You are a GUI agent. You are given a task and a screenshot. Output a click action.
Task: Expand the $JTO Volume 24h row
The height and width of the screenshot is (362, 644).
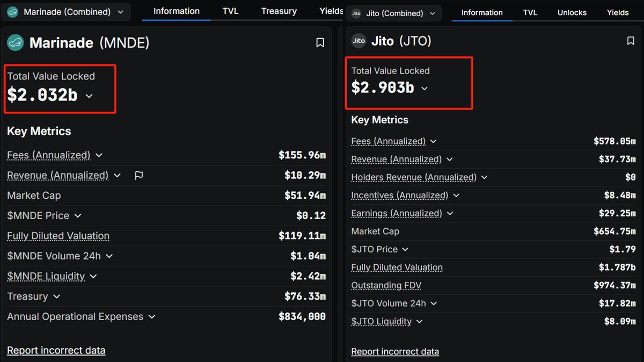434,303
